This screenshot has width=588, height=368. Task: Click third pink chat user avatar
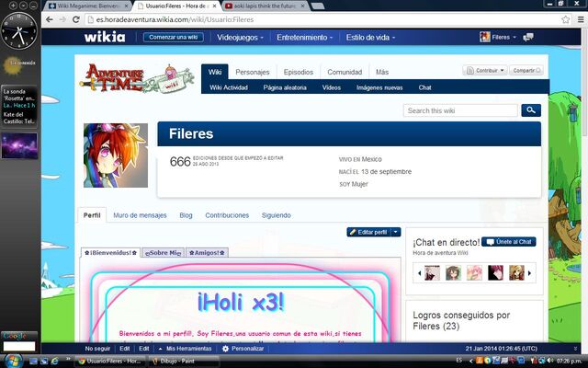474,272
